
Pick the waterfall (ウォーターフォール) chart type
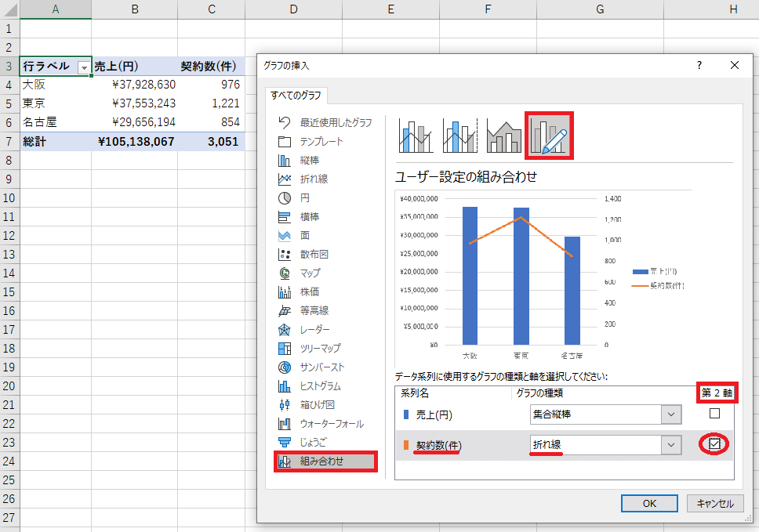331,423
